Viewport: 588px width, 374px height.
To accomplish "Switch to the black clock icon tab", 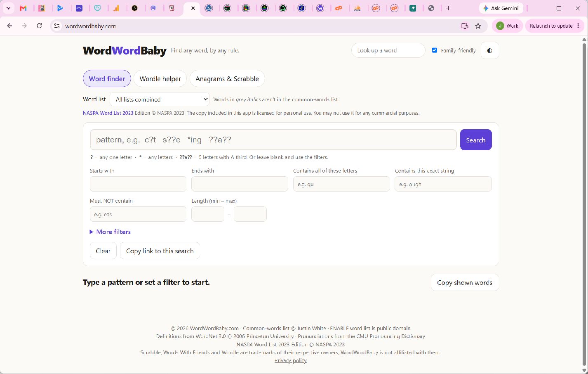I will coord(135,8).
